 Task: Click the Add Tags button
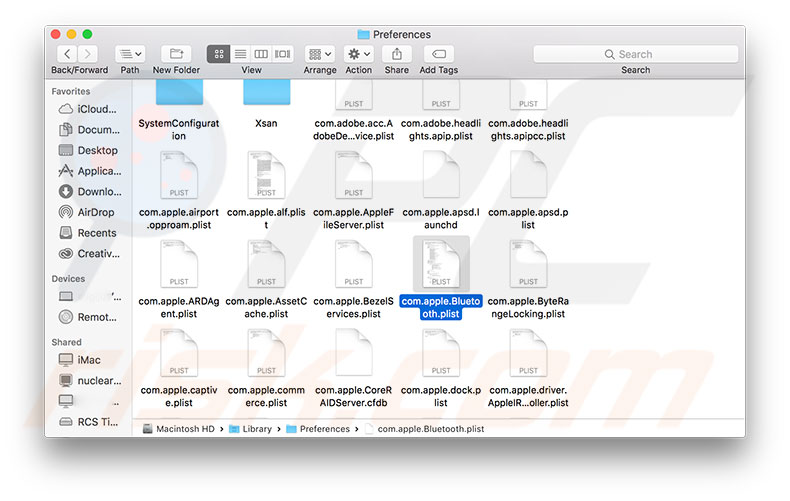(439, 54)
